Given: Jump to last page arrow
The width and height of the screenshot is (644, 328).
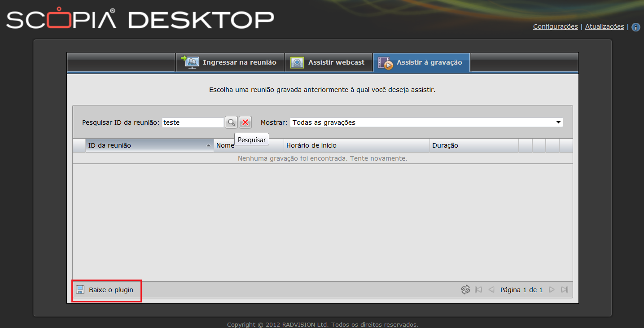Looking at the screenshot, I should point(565,290).
